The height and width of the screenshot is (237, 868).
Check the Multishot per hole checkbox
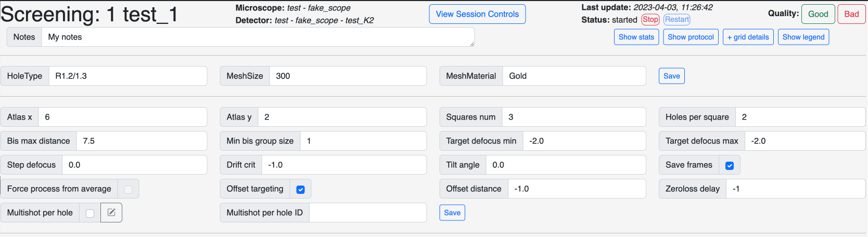90,213
